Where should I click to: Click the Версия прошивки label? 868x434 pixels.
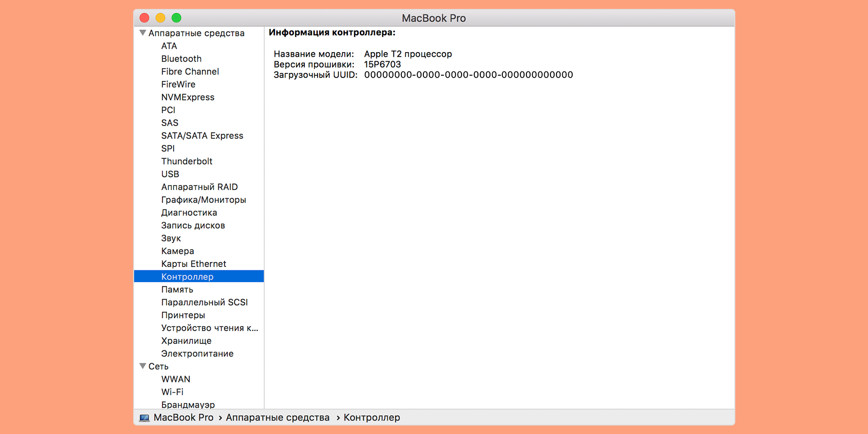pos(314,64)
